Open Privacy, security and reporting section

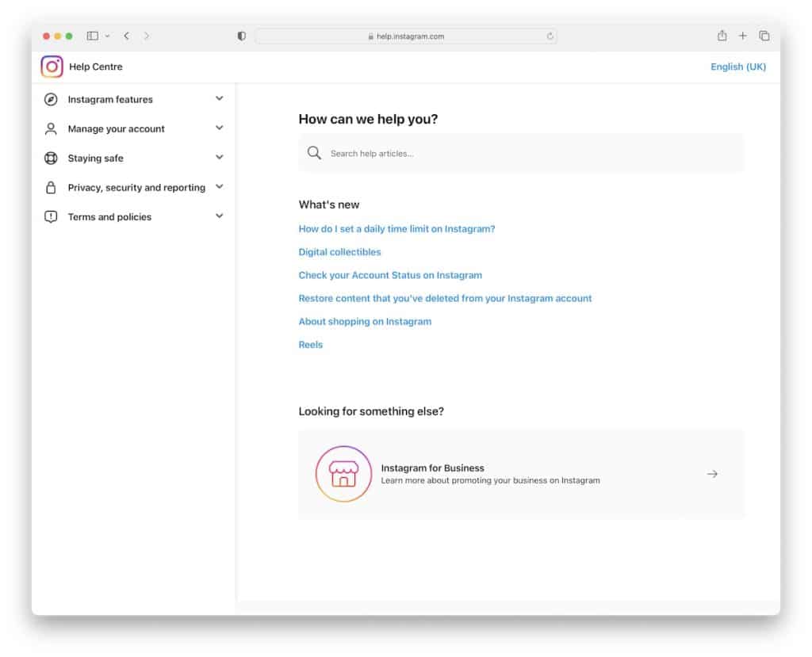136,188
